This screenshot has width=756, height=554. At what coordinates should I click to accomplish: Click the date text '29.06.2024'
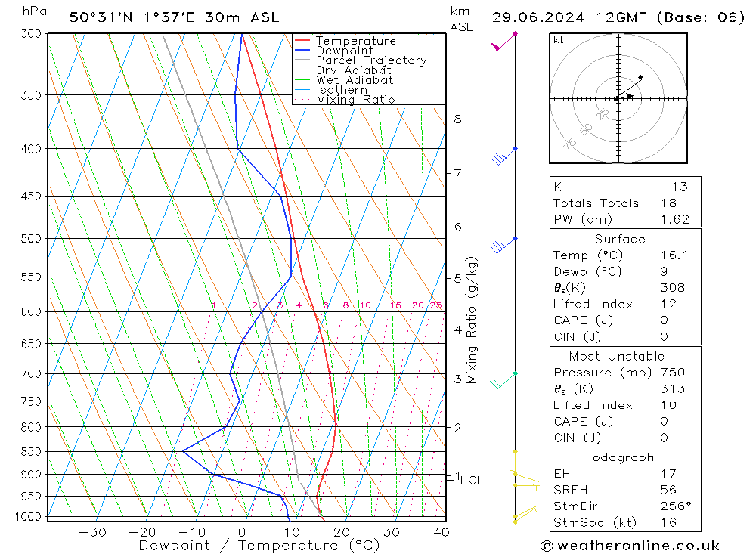click(x=538, y=17)
